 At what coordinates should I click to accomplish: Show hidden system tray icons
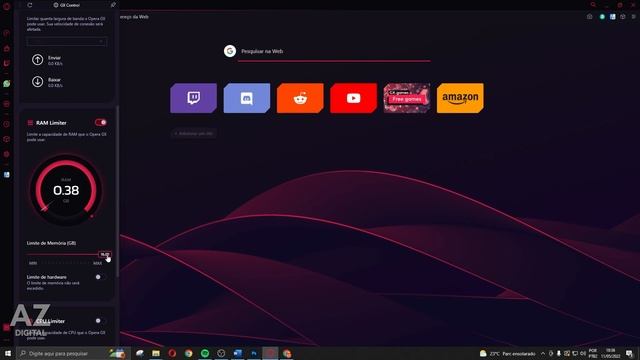(x=543, y=353)
